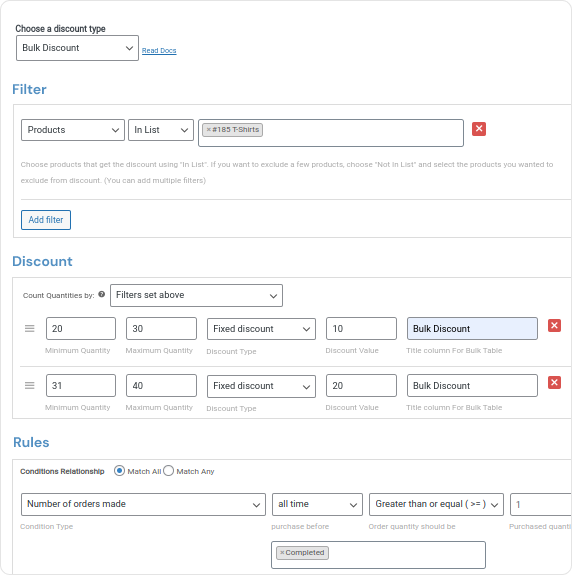Edit discount value field showing 10
The width and height of the screenshot is (572, 575).
pos(361,329)
